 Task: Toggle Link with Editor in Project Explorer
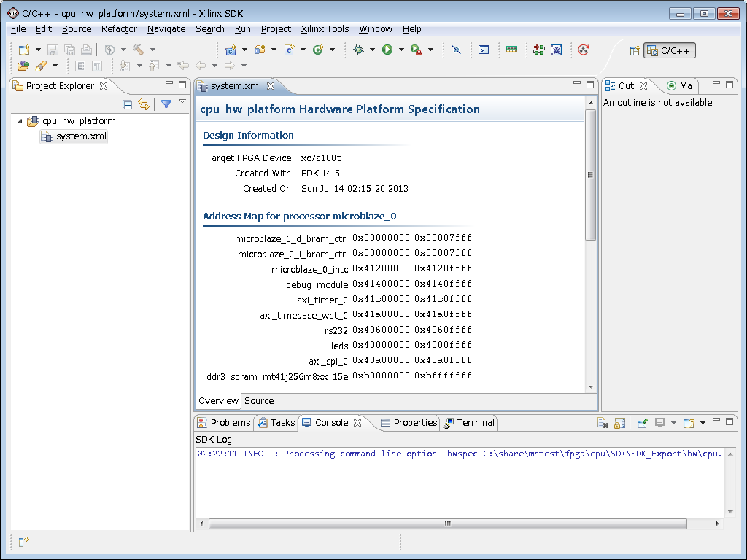(x=144, y=104)
